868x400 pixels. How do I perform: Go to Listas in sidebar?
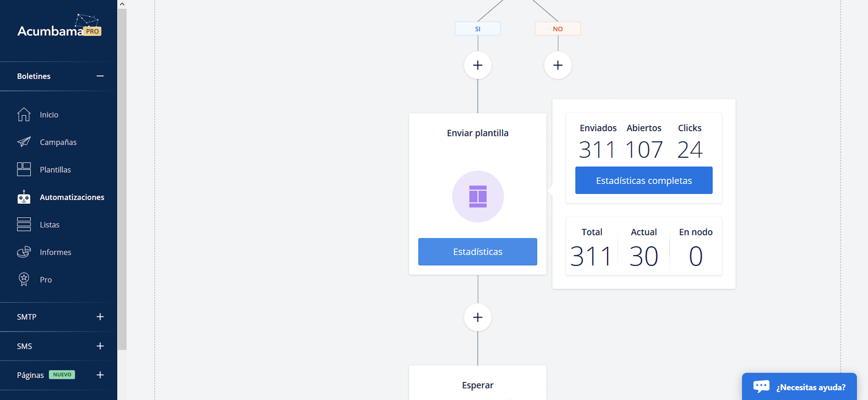[x=49, y=225]
